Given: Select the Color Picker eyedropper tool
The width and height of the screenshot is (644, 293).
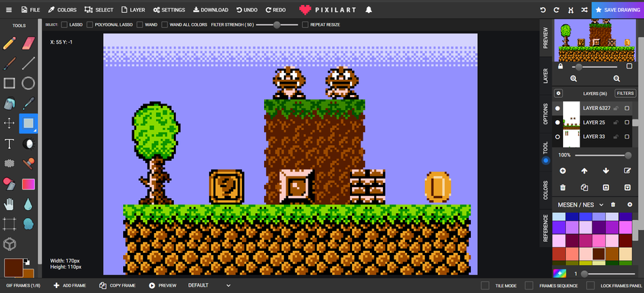Looking at the screenshot, I should click(29, 104).
